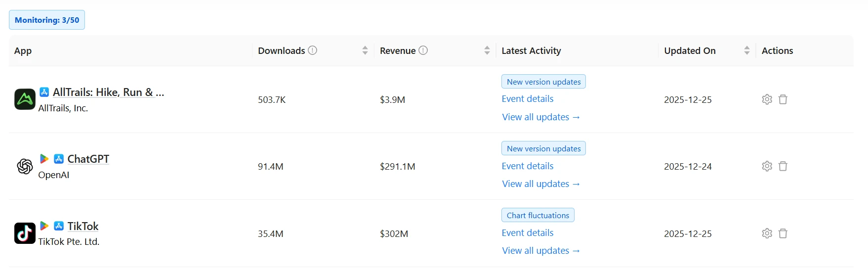This screenshot has width=868, height=278.
Task: Click New version updates tag for AllTrails
Action: point(543,82)
